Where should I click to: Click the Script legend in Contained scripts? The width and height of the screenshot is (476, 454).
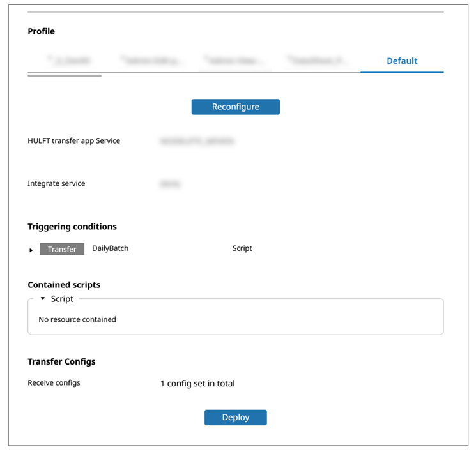(62, 299)
